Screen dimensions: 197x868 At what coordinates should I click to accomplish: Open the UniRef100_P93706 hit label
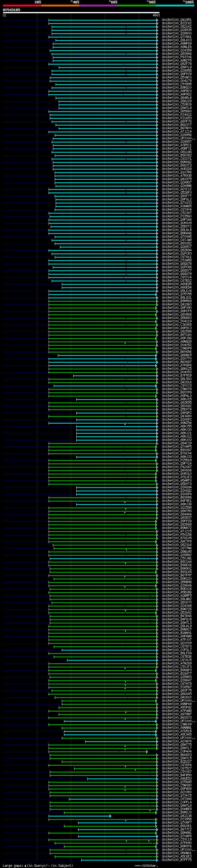click(x=176, y=57)
